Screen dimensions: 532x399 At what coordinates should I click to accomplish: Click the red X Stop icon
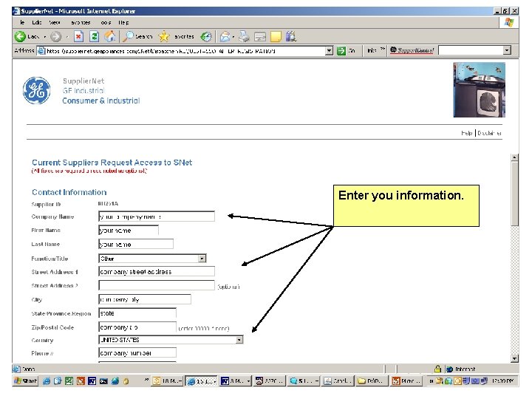79,36
